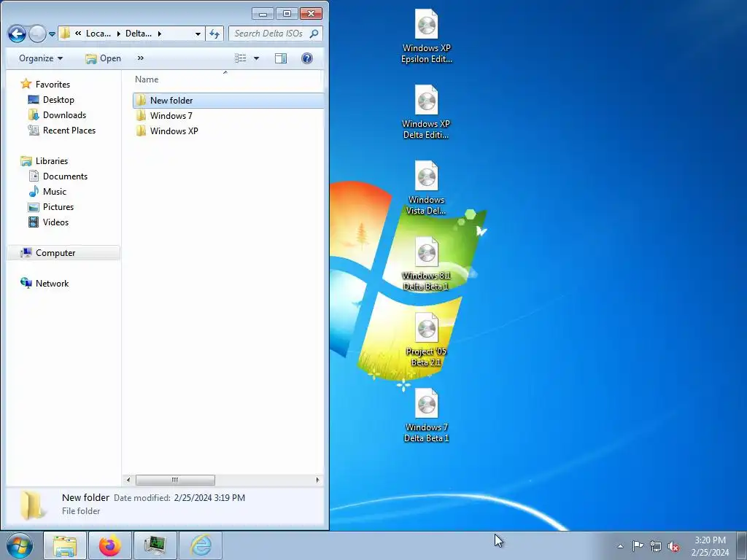Select Windows 7 Delta Beta 1 desktop icon
Image resolution: width=747 pixels, height=560 pixels.
426,415
